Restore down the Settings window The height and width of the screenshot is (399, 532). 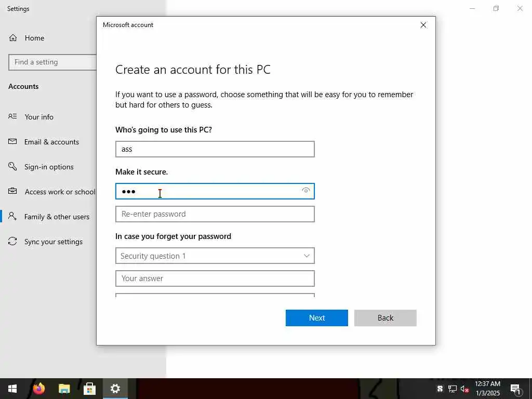496,8
